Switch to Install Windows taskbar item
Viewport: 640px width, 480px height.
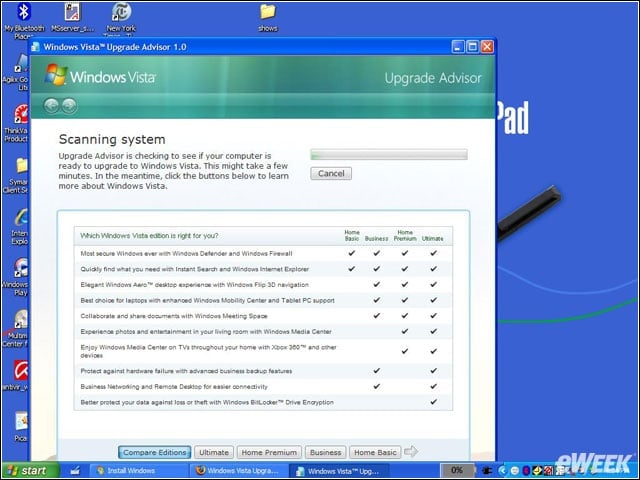coord(138,471)
